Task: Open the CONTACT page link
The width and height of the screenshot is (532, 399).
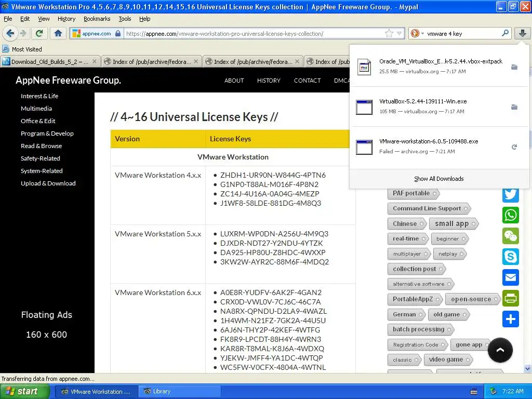Action: click(307, 81)
